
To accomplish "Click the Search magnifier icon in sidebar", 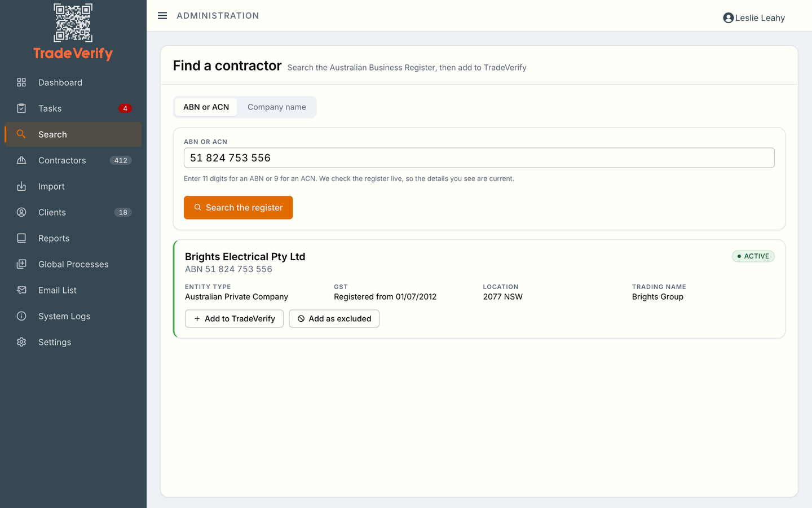I will pyautogui.click(x=21, y=134).
